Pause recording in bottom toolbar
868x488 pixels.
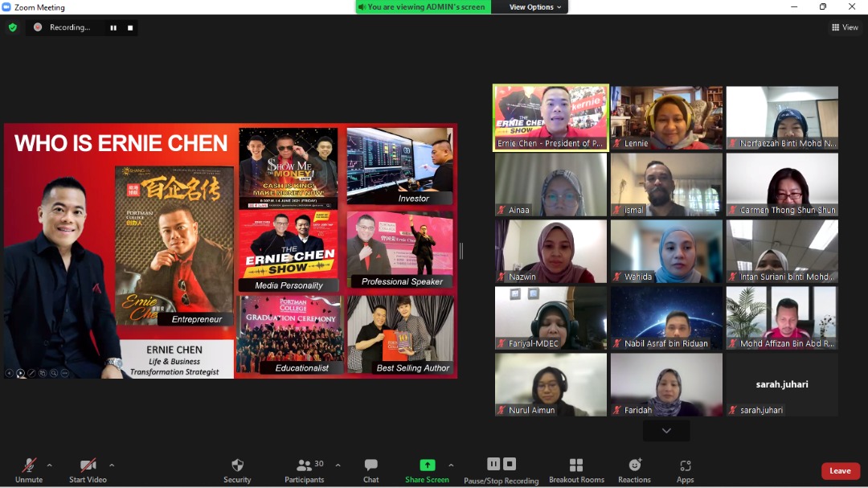493,464
